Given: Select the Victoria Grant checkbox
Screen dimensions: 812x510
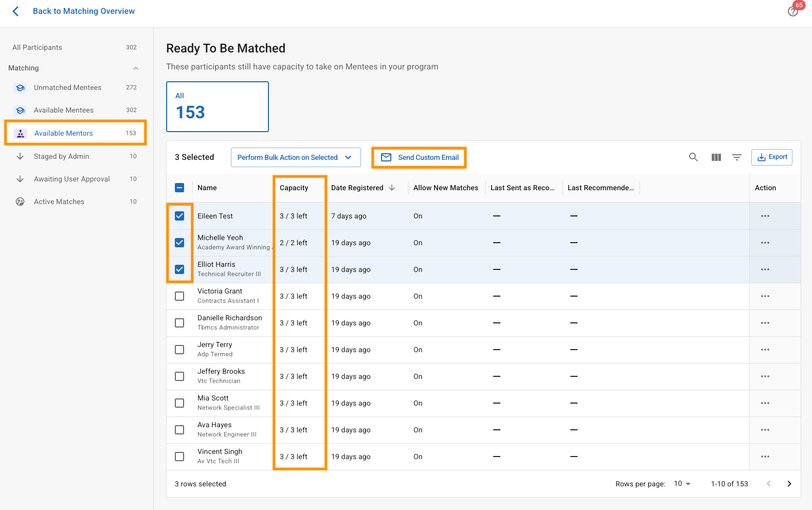Looking at the screenshot, I should [179, 296].
